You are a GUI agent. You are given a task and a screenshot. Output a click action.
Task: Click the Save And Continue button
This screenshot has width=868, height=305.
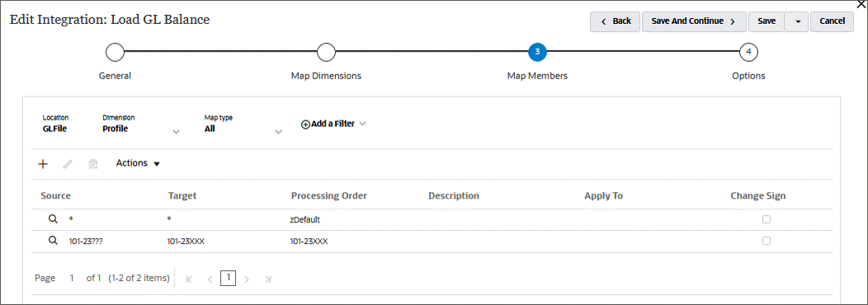point(694,21)
